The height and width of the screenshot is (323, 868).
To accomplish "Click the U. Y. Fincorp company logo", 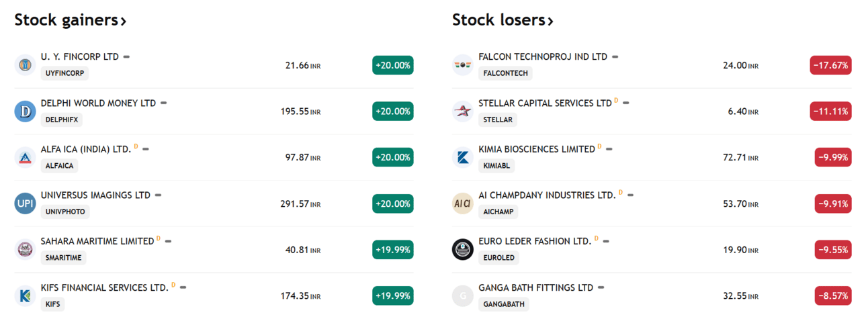I will coord(25,65).
